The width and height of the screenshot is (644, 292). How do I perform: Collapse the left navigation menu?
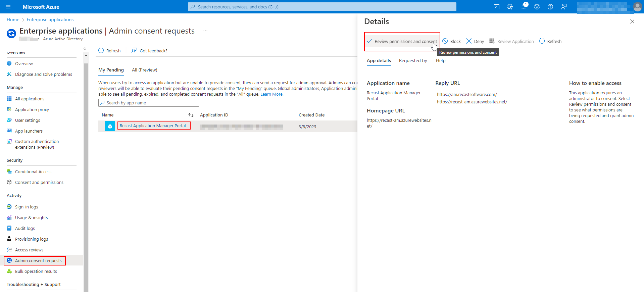pyautogui.click(x=85, y=49)
